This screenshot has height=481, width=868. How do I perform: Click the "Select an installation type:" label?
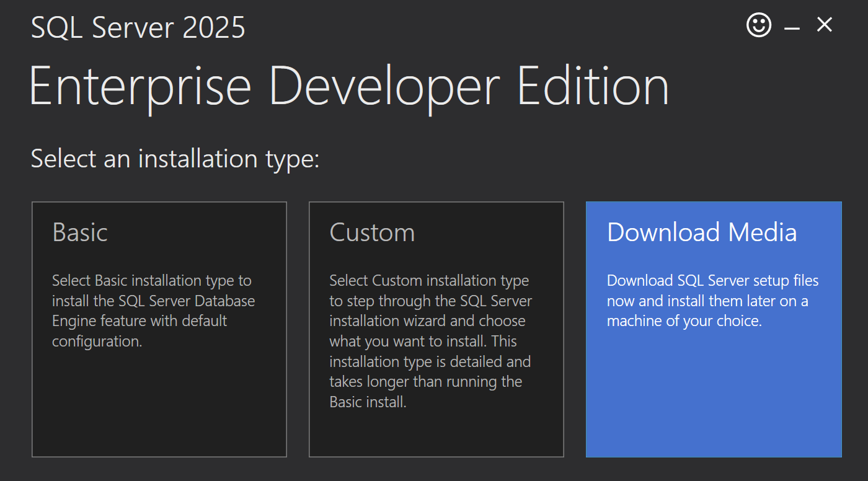tap(175, 159)
